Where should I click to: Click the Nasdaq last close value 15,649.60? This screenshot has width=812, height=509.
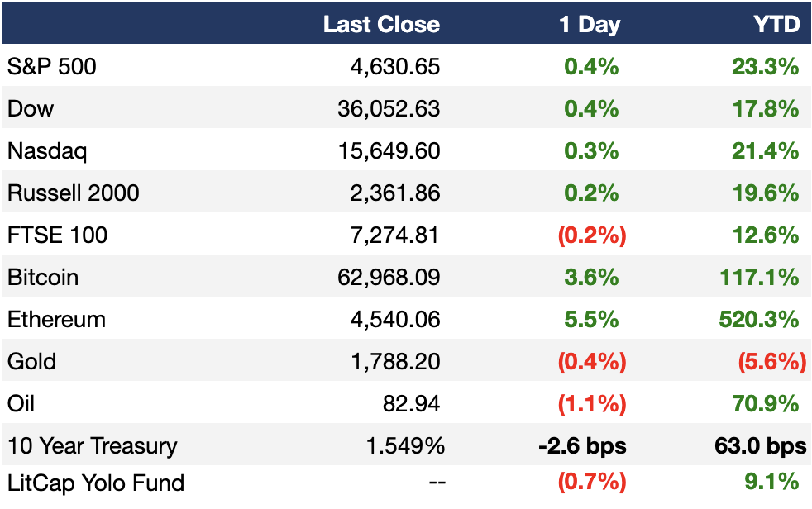tap(389, 151)
